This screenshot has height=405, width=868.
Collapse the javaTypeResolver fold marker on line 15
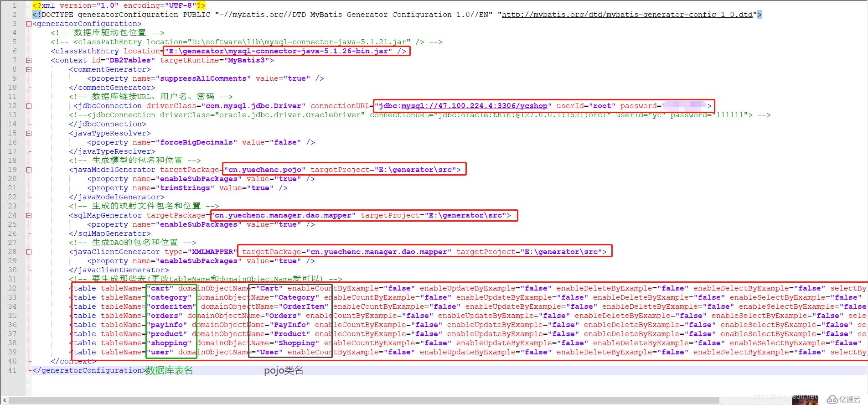pos(29,133)
